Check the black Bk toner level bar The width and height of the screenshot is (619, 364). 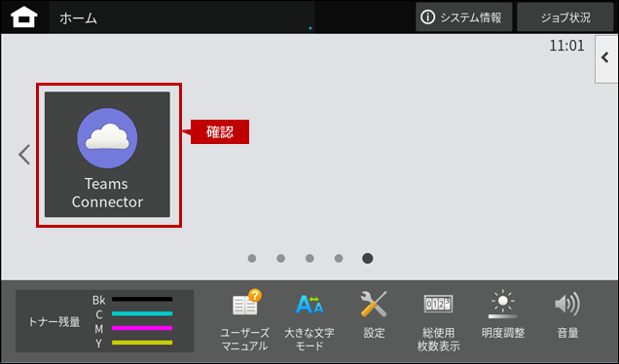tap(142, 299)
